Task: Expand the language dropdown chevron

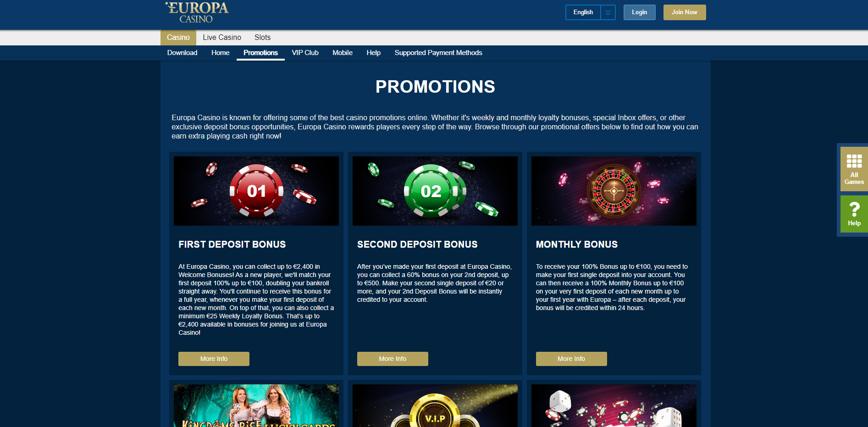Action: tap(608, 12)
